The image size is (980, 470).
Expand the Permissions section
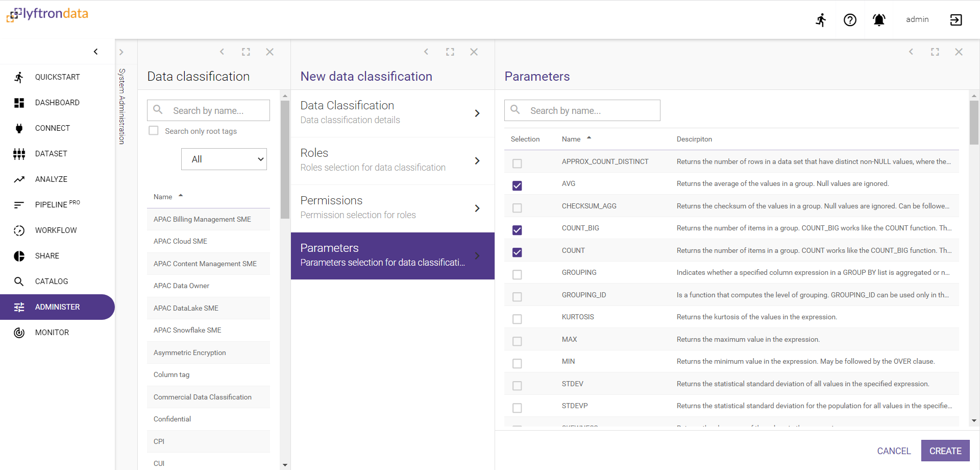(x=393, y=208)
